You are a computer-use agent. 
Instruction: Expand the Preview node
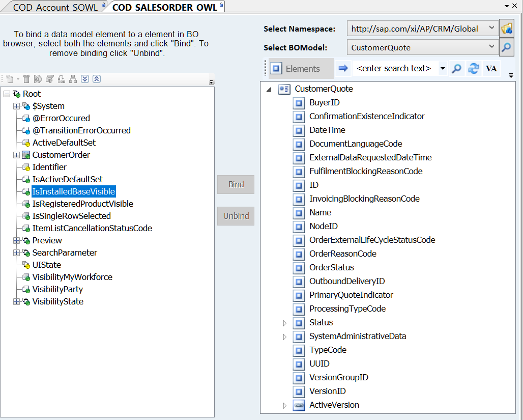click(16, 240)
